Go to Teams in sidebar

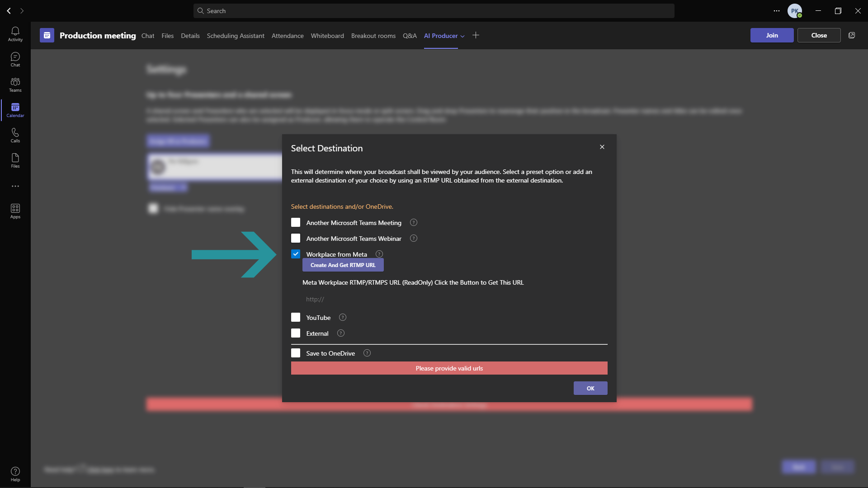coord(15,84)
